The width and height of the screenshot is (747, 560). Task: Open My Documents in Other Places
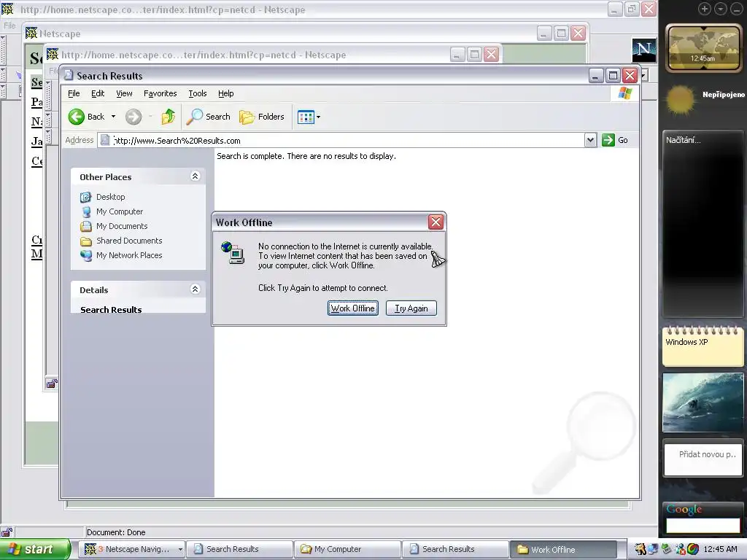(x=122, y=226)
